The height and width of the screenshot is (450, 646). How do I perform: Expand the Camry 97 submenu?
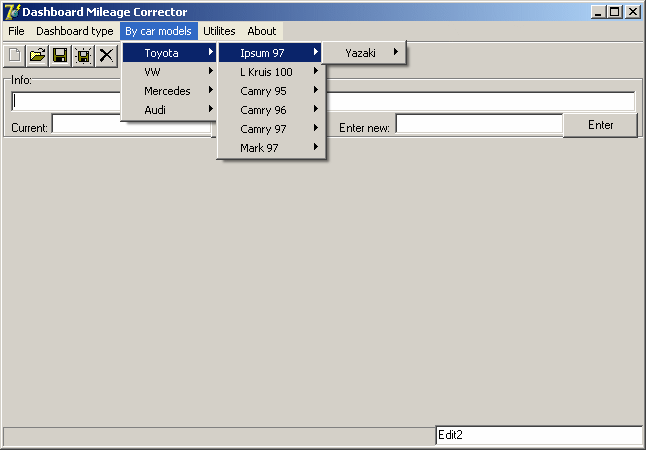[270, 129]
